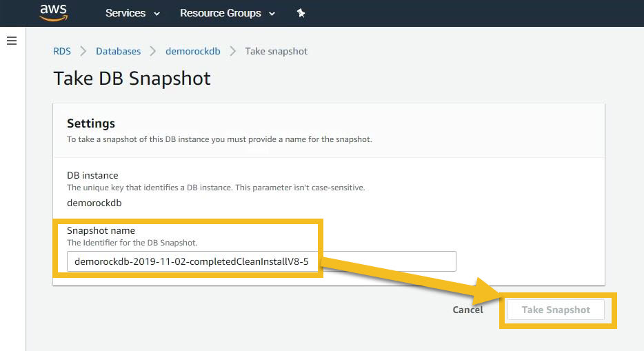The width and height of the screenshot is (644, 351).
Task: Click the Take snapshot breadcrumb text
Action: click(x=276, y=51)
